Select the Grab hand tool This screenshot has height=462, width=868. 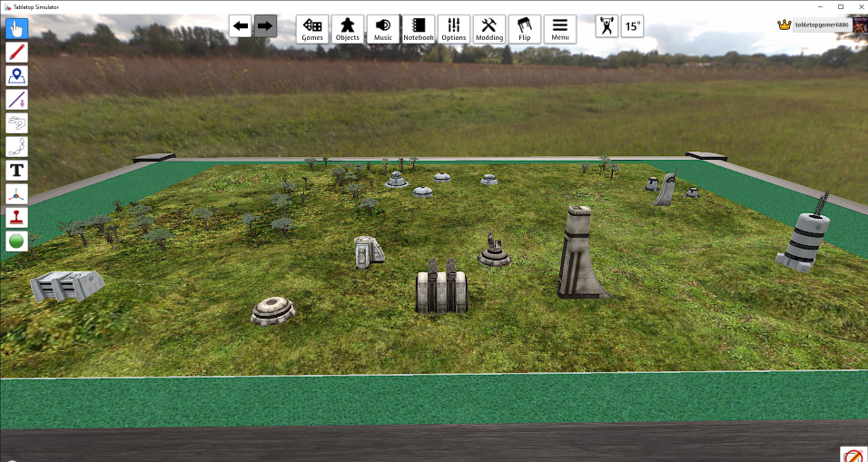[16, 28]
